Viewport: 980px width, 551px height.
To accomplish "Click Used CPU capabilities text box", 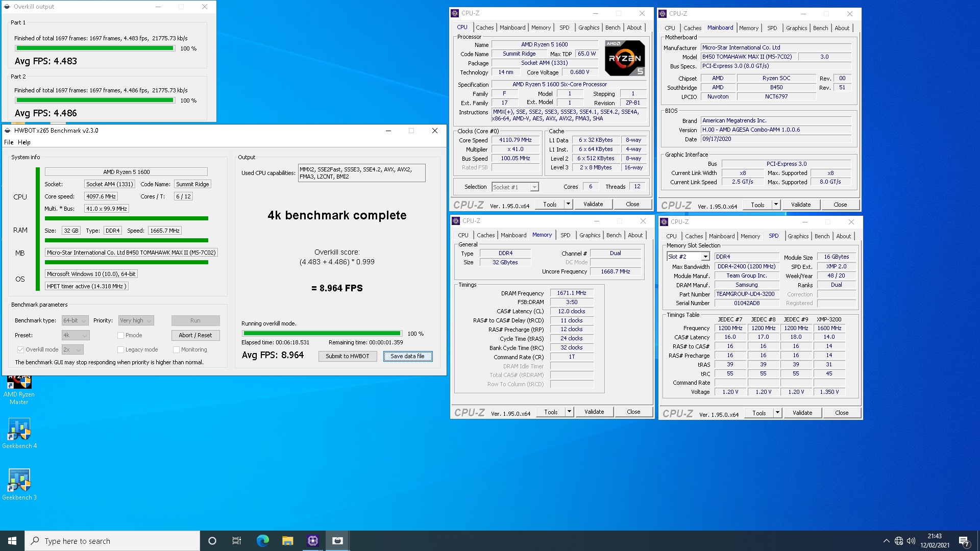I will click(361, 173).
